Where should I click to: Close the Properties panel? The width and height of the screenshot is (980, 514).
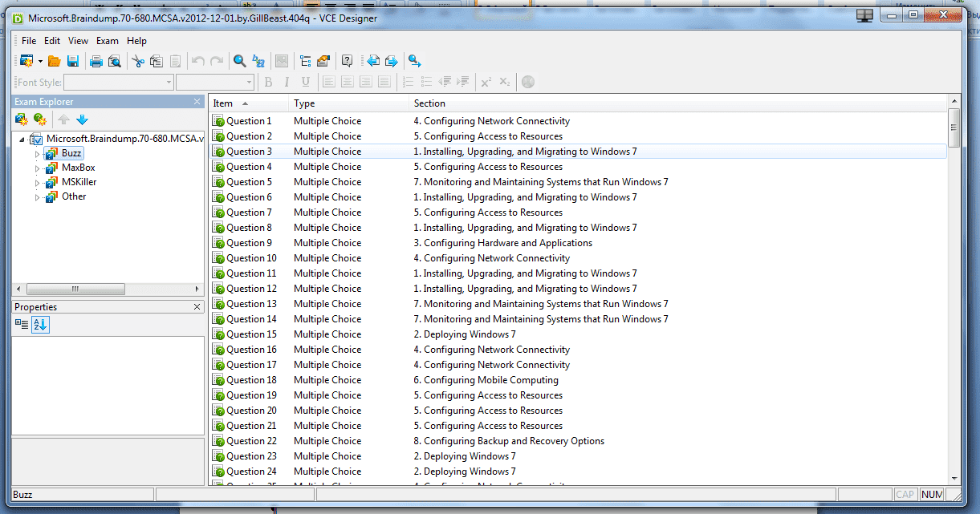pyautogui.click(x=197, y=307)
